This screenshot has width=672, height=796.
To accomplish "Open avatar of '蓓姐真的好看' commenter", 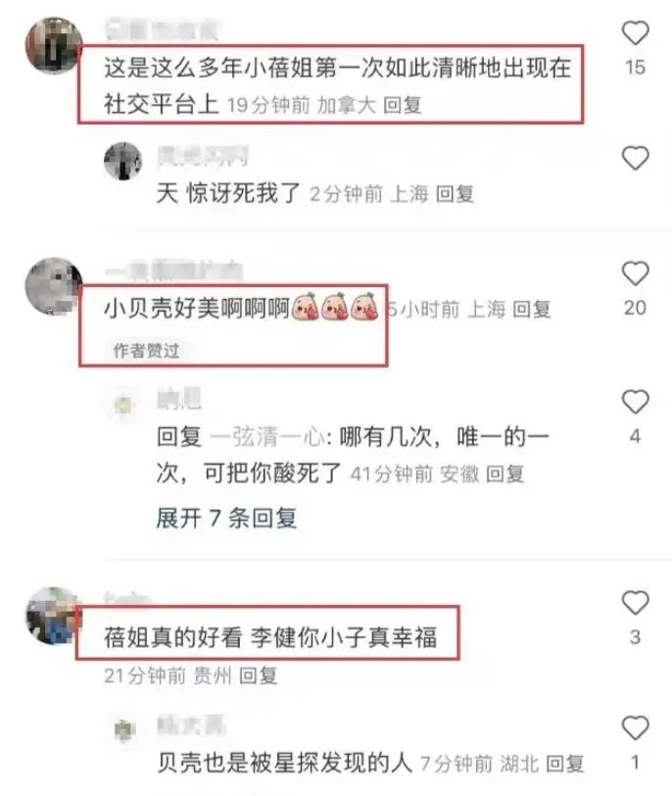I will point(53,616).
